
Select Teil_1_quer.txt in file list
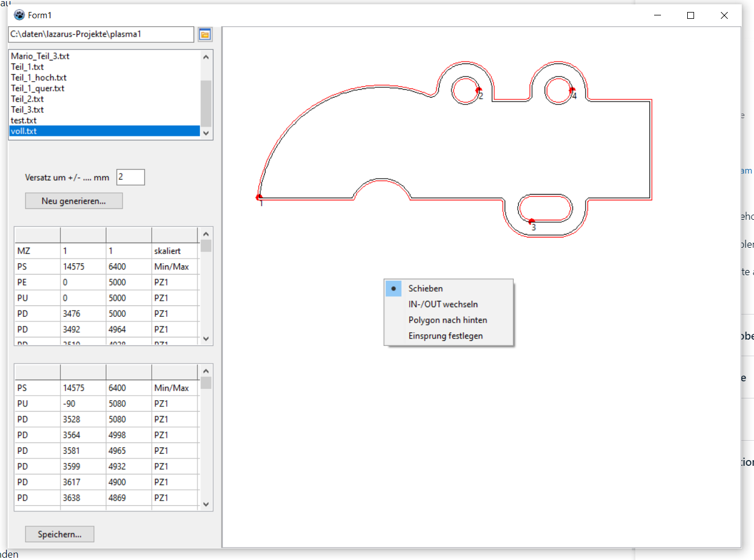[x=104, y=88]
